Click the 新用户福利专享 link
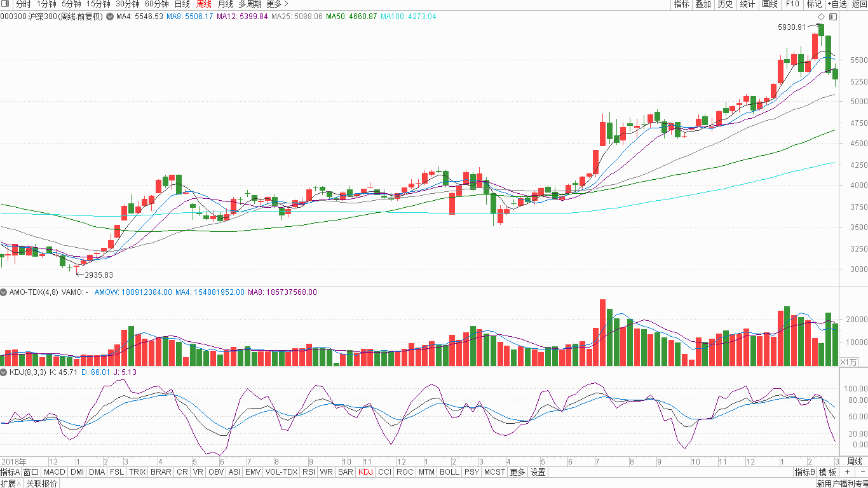The width and height of the screenshot is (868, 488). (x=842, y=484)
